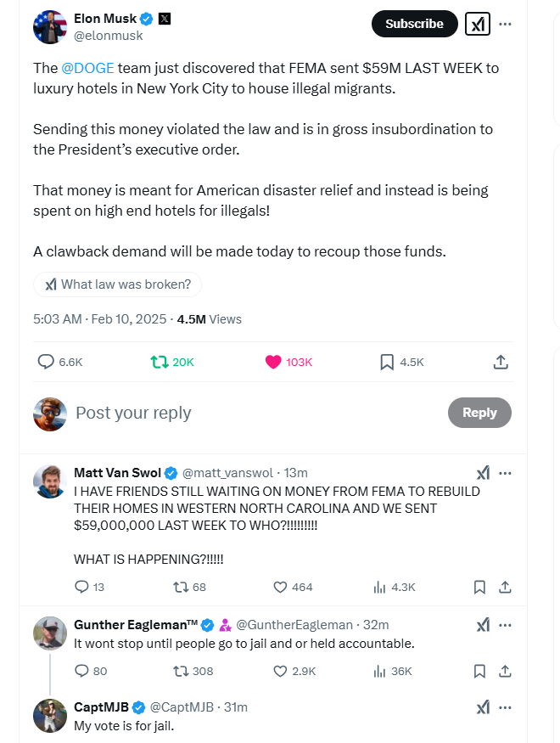Toggle the like heart showing 103K

(x=273, y=362)
